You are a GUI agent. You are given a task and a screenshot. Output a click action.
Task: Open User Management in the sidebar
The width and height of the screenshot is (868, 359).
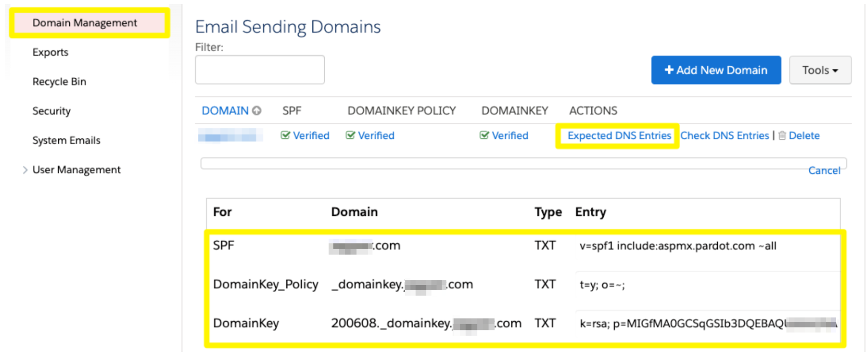(x=76, y=169)
